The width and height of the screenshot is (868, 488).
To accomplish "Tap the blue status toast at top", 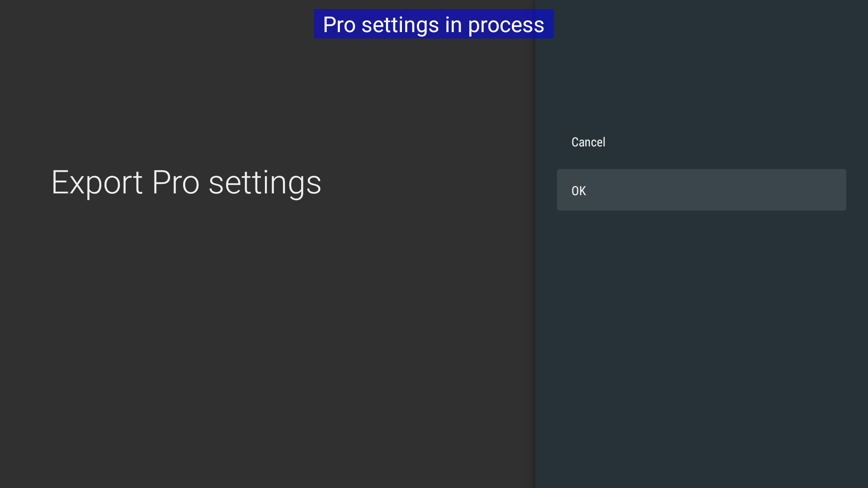I will click(433, 24).
